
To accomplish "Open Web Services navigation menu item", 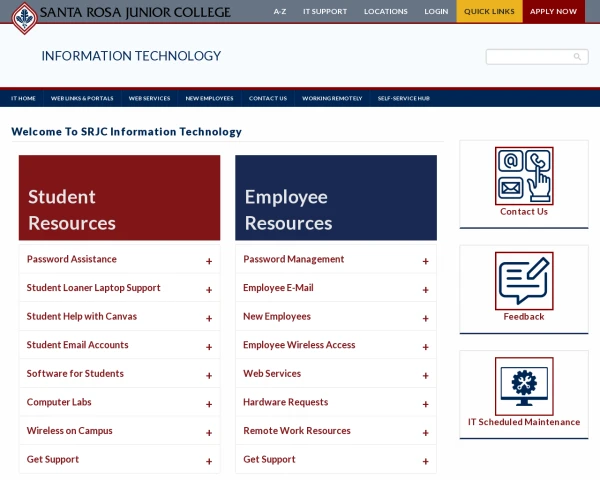I will (150, 98).
